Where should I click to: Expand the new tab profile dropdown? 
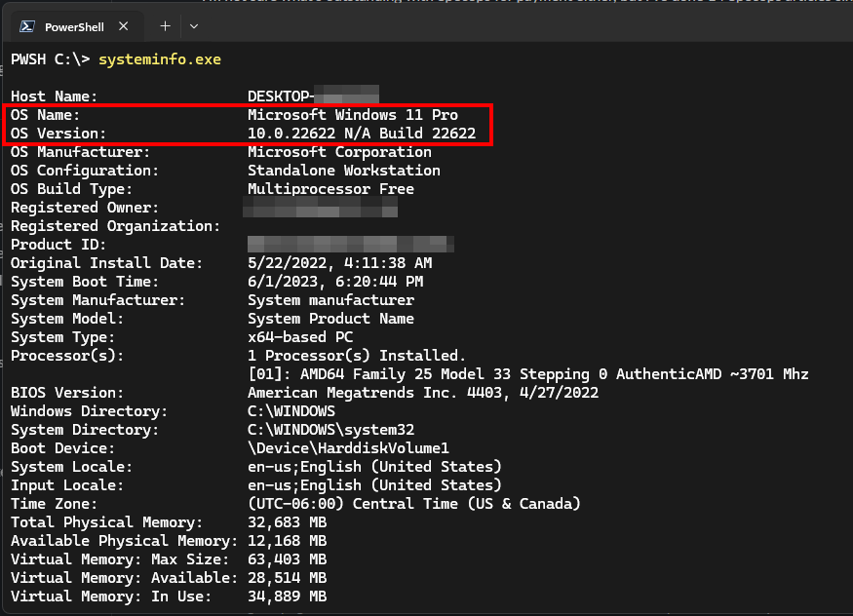(x=194, y=26)
